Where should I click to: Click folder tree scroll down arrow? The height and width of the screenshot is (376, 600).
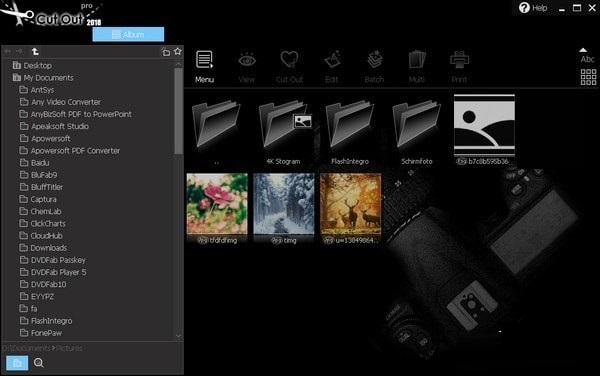tap(178, 335)
